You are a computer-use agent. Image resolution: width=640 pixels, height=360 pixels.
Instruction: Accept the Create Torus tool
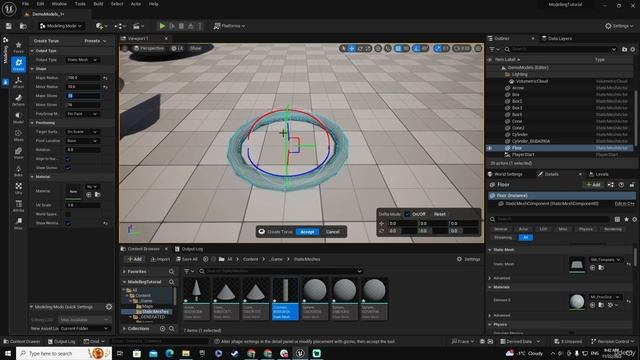coord(307,232)
